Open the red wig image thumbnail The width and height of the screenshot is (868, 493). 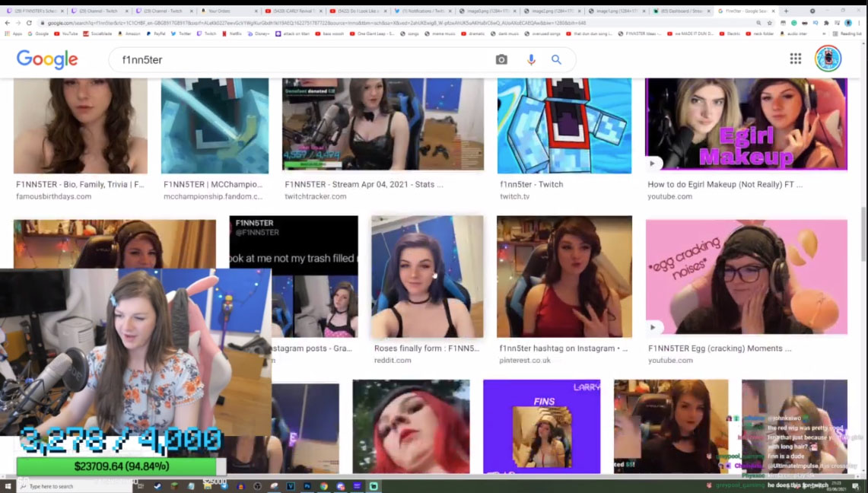coord(411,426)
